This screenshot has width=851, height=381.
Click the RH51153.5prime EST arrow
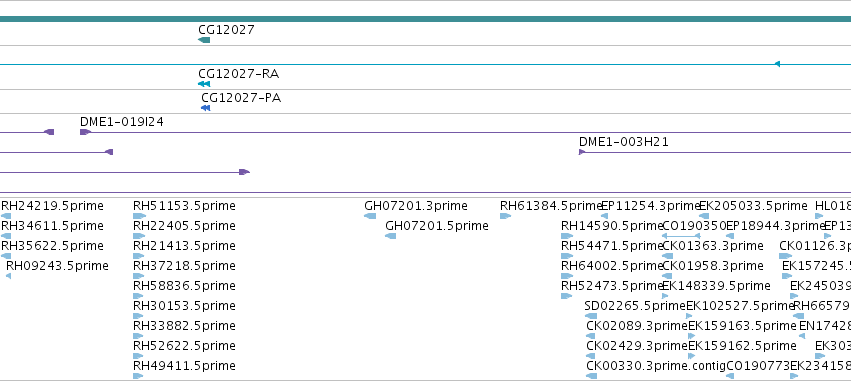pyautogui.click(x=139, y=216)
